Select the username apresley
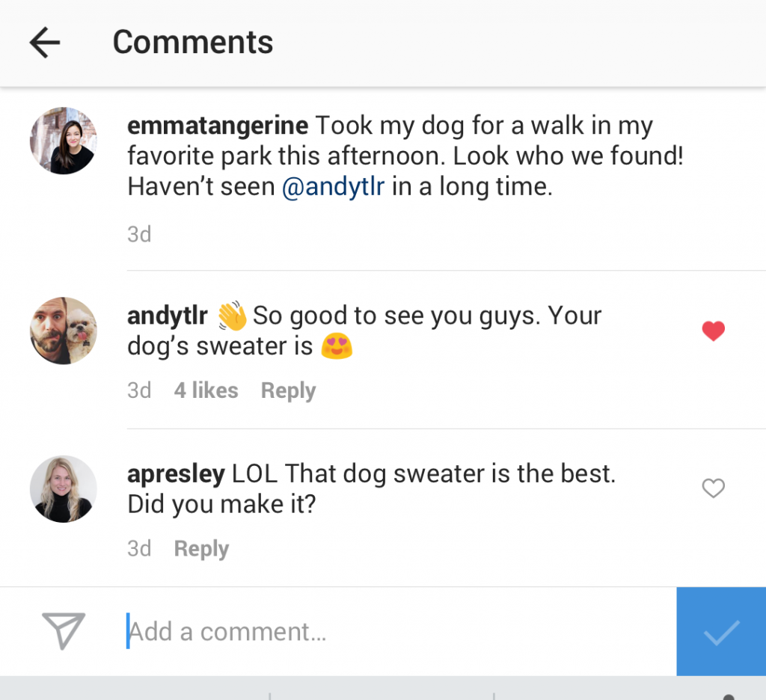This screenshot has height=700, width=766. tap(175, 473)
